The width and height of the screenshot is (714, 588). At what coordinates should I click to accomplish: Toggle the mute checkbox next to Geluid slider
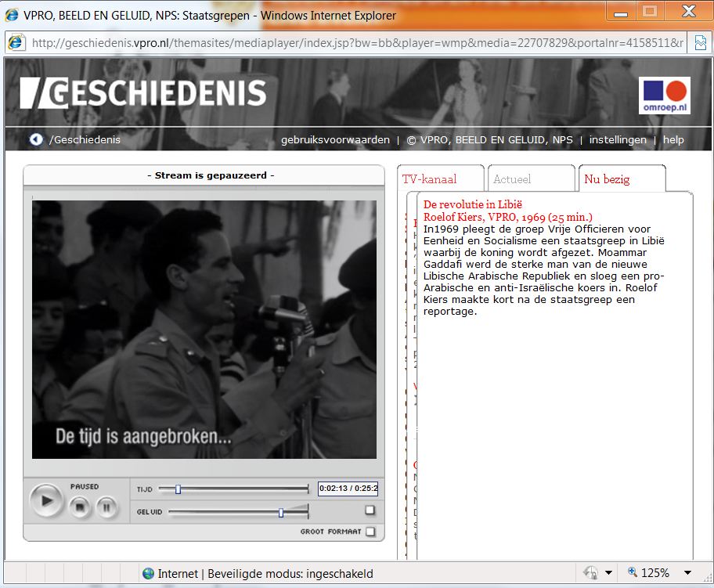click(x=370, y=510)
